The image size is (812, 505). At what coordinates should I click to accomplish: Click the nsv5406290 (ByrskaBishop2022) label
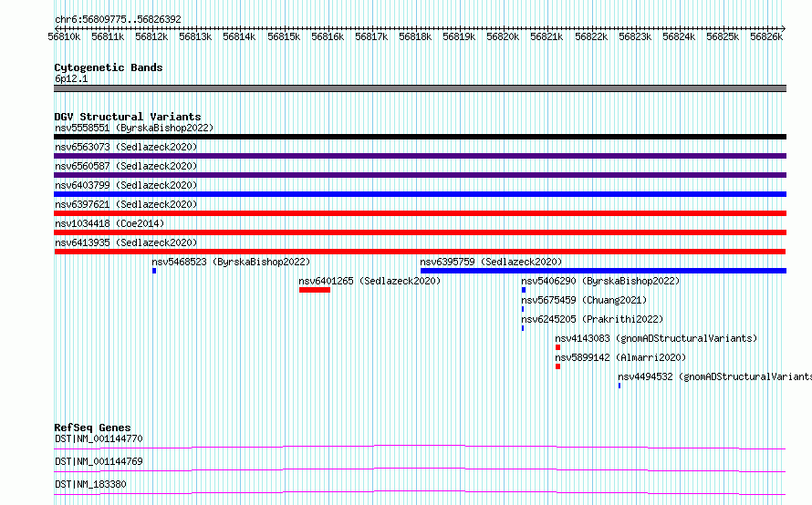point(600,281)
